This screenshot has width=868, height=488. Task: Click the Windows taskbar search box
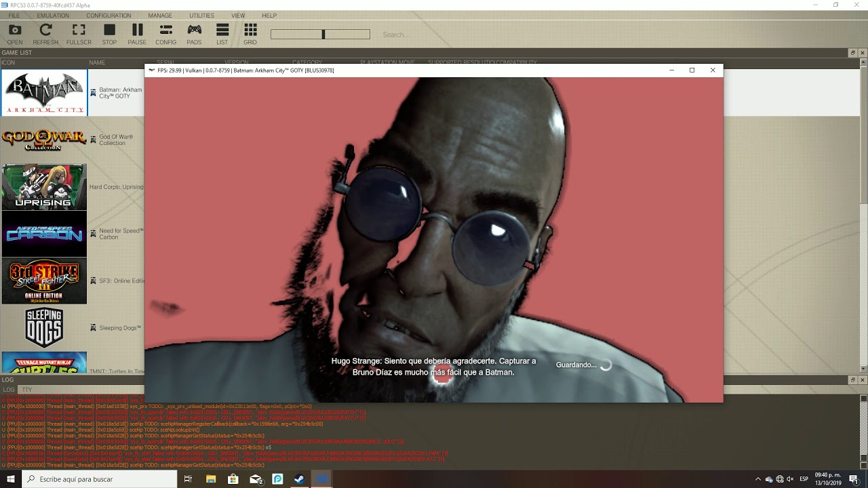tap(100, 479)
